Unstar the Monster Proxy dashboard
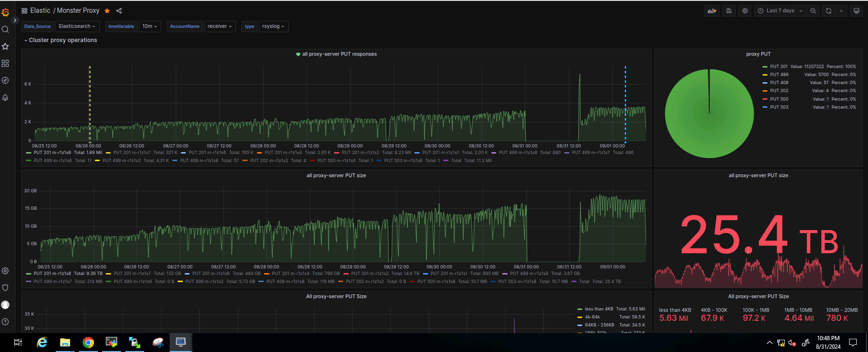868x352 pixels. (107, 11)
